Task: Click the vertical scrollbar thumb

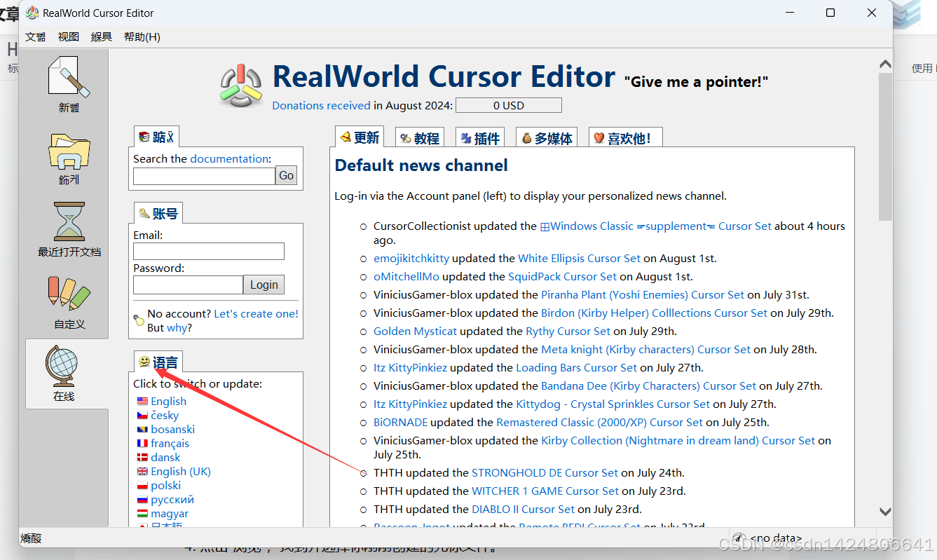Action: click(x=885, y=146)
